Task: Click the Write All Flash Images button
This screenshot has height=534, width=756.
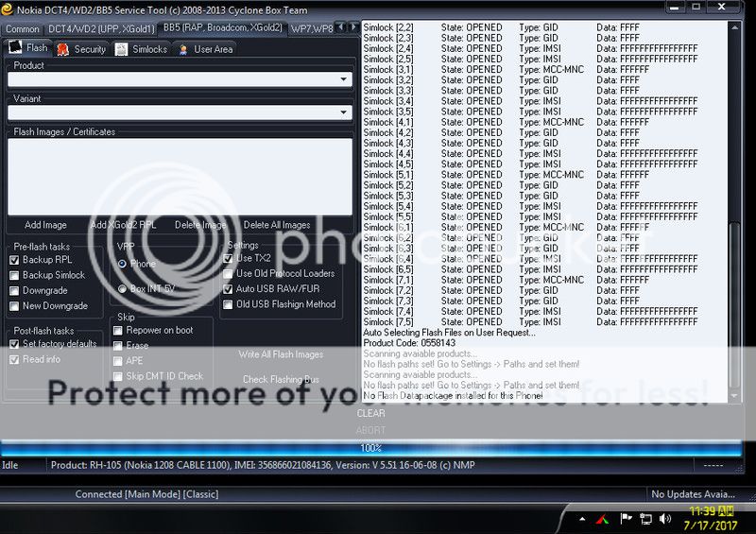Action: point(281,354)
